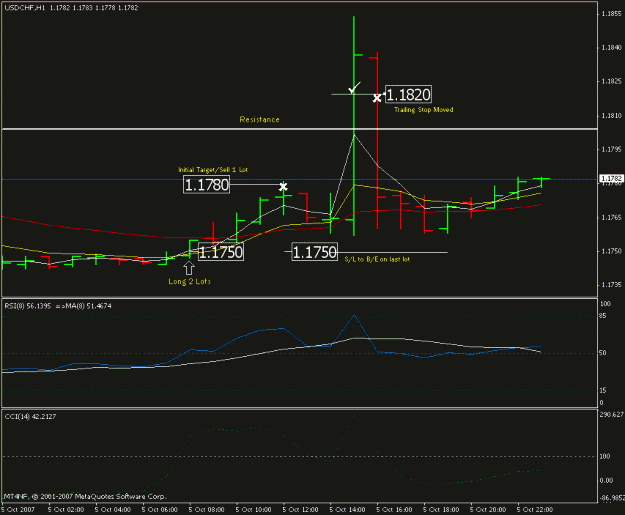This screenshot has height=515, width=625.
Task: Click the RSI(8) 56.1395 indicator label
Action: tap(28, 306)
